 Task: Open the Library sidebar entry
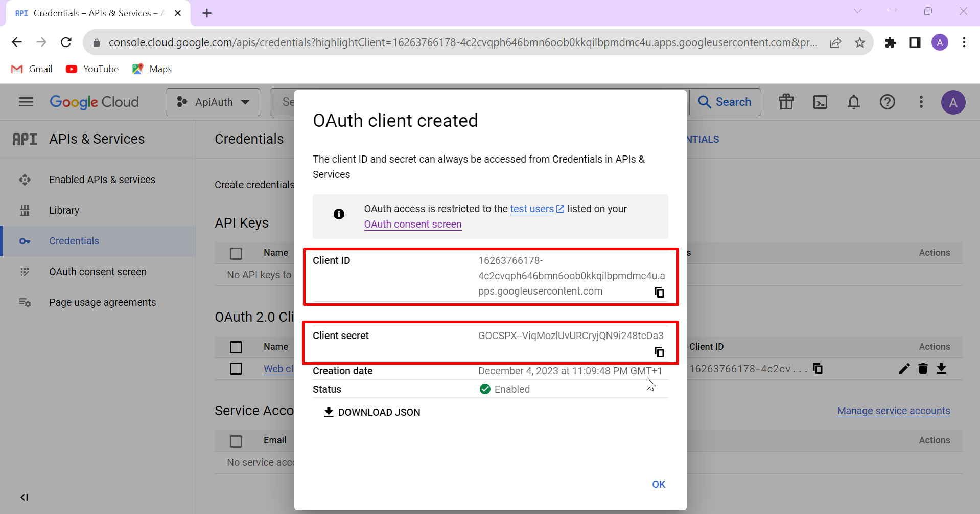64,210
